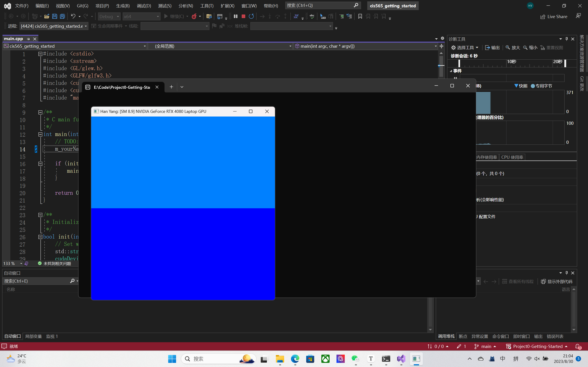Click the Undo arrow icon
This screenshot has width=588, height=367.
[73, 16]
